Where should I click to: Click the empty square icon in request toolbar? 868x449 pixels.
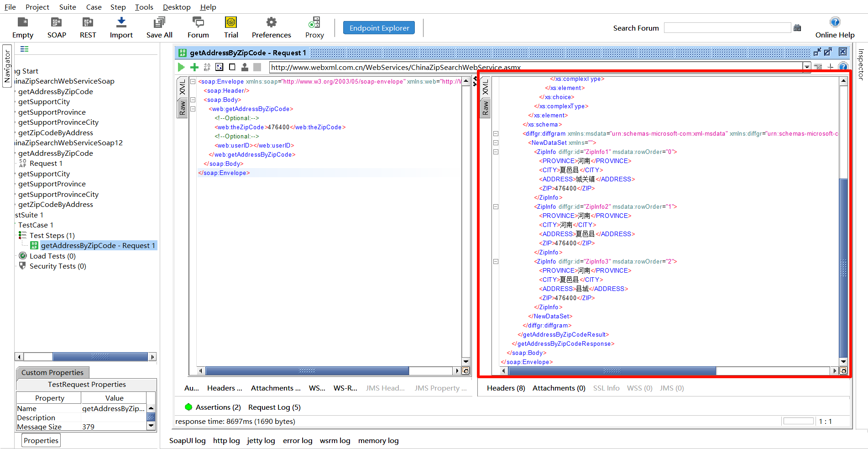pos(232,67)
